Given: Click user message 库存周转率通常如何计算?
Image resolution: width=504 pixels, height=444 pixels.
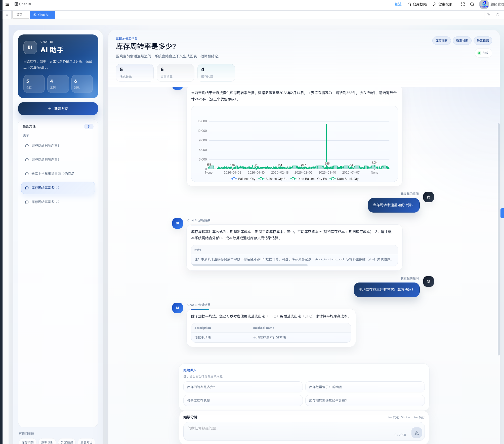Looking at the screenshot, I should pos(394,205).
